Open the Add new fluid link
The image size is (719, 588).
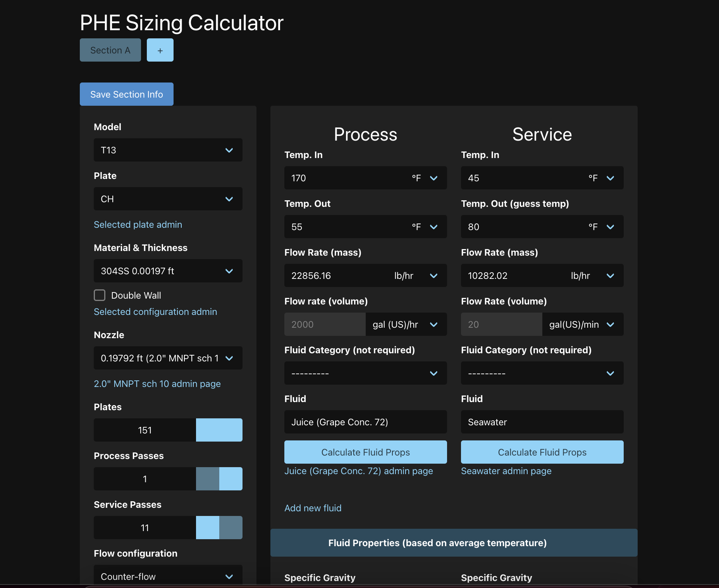click(313, 508)
